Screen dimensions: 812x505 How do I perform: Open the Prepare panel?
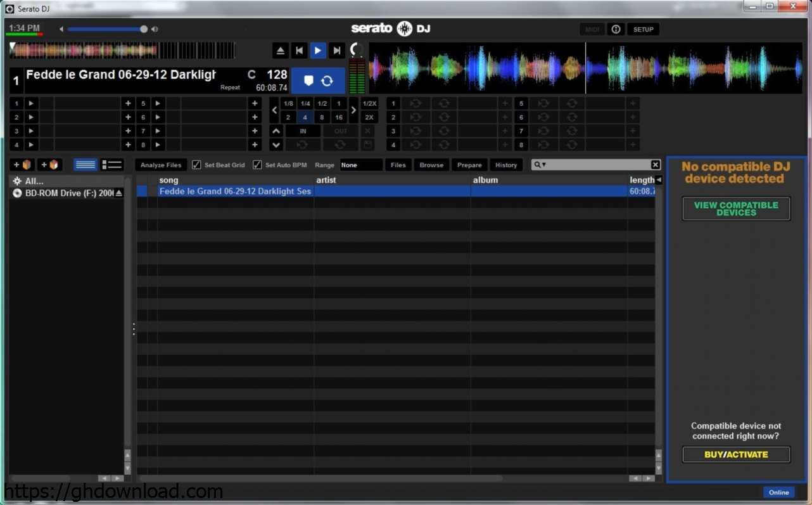[x=469, y=165]
